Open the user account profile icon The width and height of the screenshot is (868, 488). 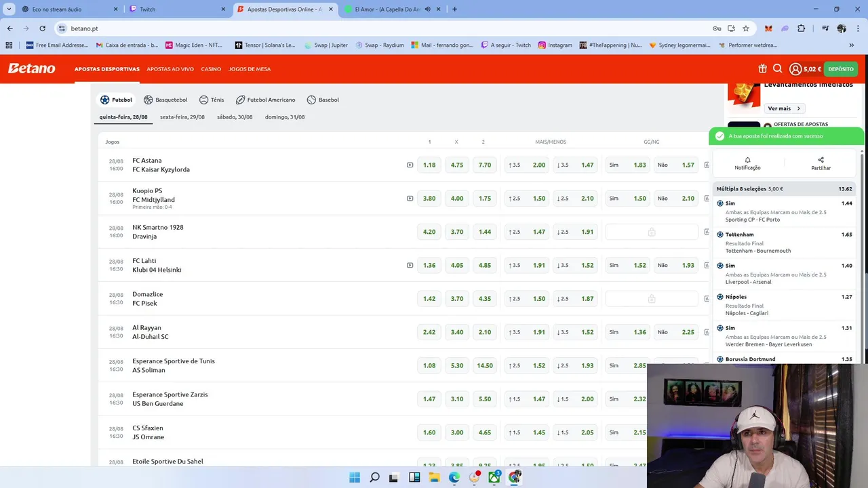[x=795, y=69]
